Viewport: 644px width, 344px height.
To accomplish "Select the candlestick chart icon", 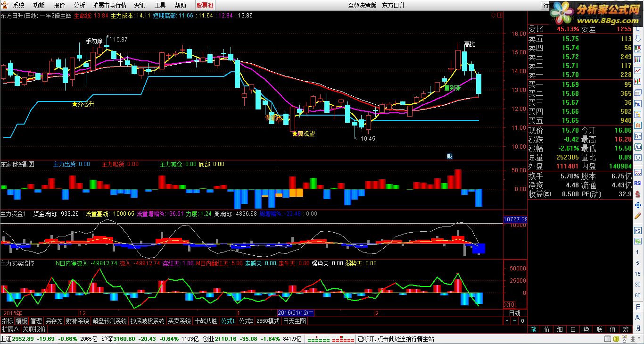I will point(638,81).
